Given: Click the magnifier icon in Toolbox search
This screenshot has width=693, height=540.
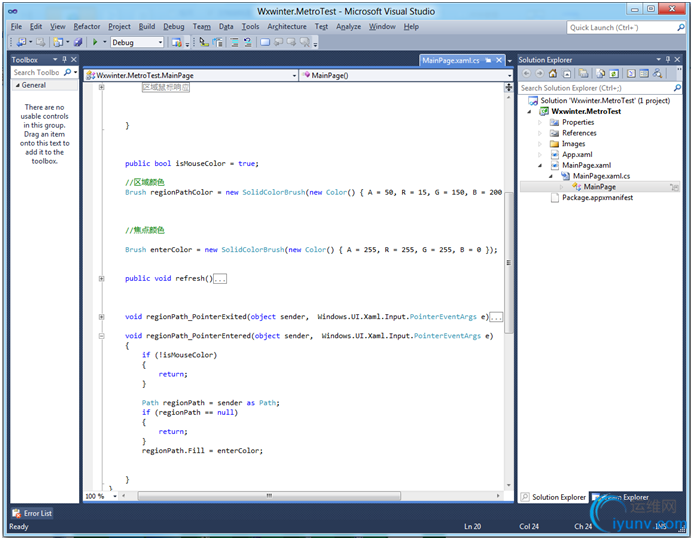Looking at the screenshot, I should 68,73.
